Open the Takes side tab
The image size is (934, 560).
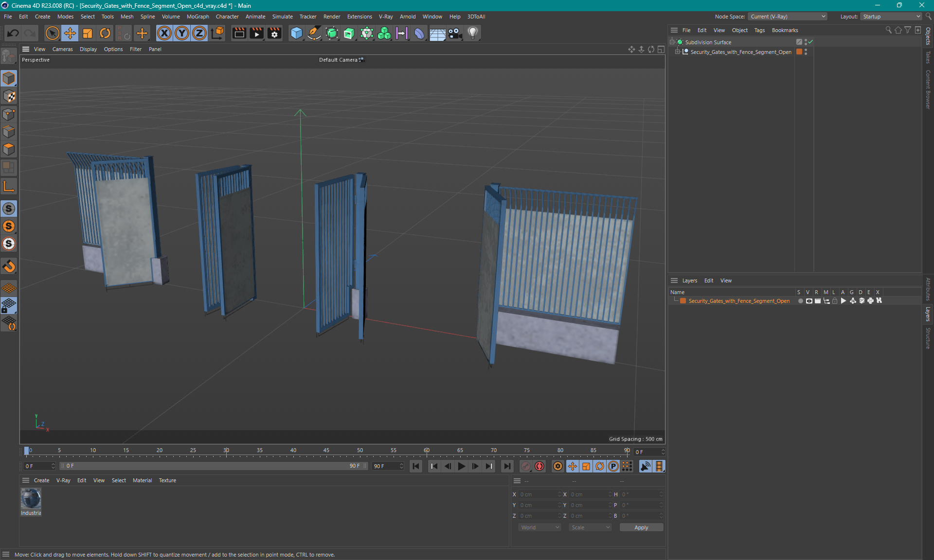tap(928, 57)
